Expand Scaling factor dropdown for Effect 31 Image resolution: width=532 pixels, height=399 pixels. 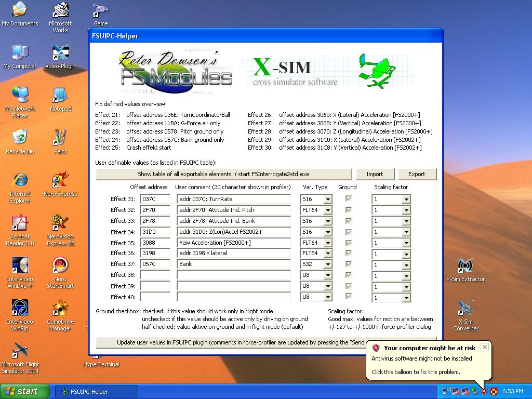click(x=406, y=199)
